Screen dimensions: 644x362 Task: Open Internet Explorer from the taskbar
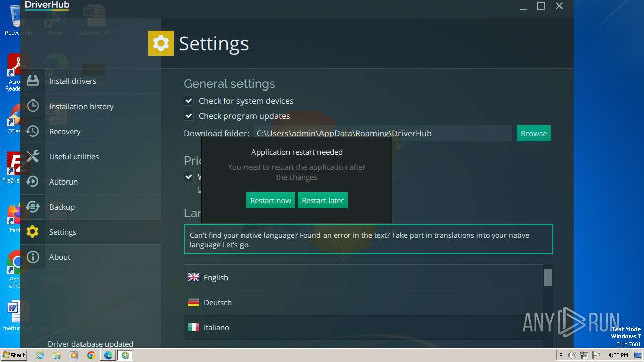click(x=40, y=355)
